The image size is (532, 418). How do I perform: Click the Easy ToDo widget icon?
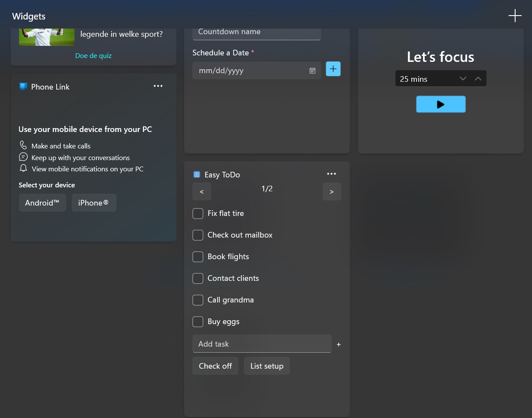(x=197, y=174)
